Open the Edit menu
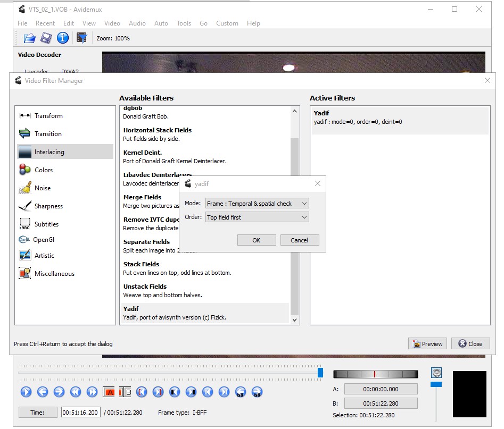This screenshot has height=429, width=504. pyautogui.click(x=69, y=23)
